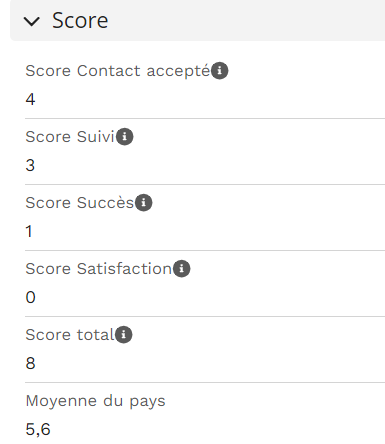Click the Score Succès value 1
Screen dimensions: 385x444
coord(29,231)
